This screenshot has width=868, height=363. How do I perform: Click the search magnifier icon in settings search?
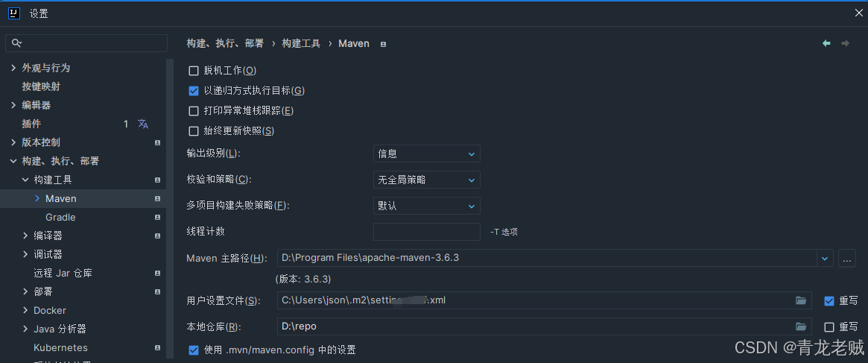16,43
